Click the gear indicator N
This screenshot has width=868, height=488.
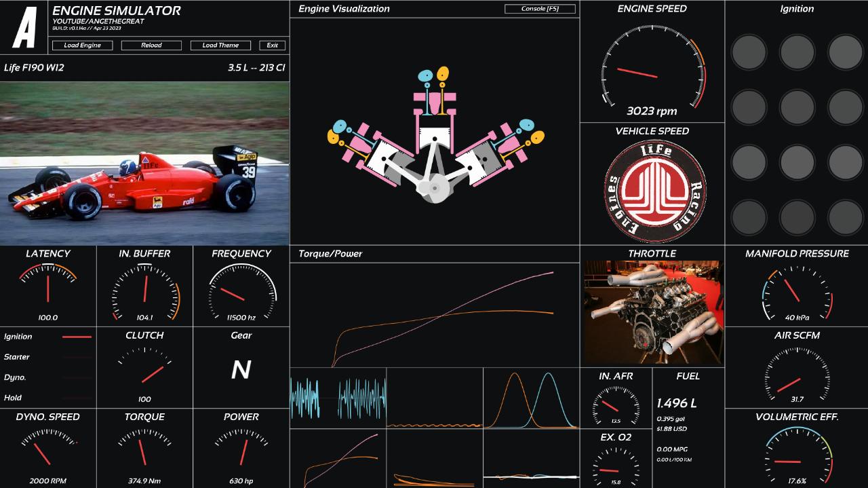[241, 369]
